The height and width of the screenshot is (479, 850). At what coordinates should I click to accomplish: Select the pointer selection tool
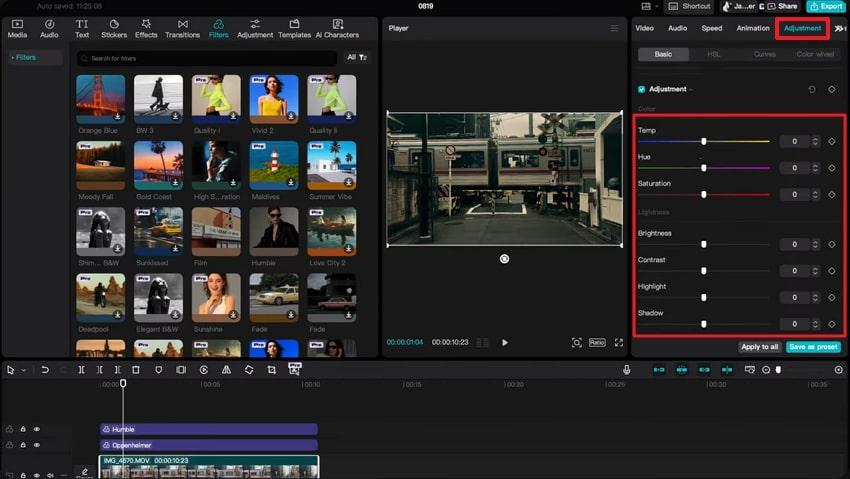pos(10,370)
